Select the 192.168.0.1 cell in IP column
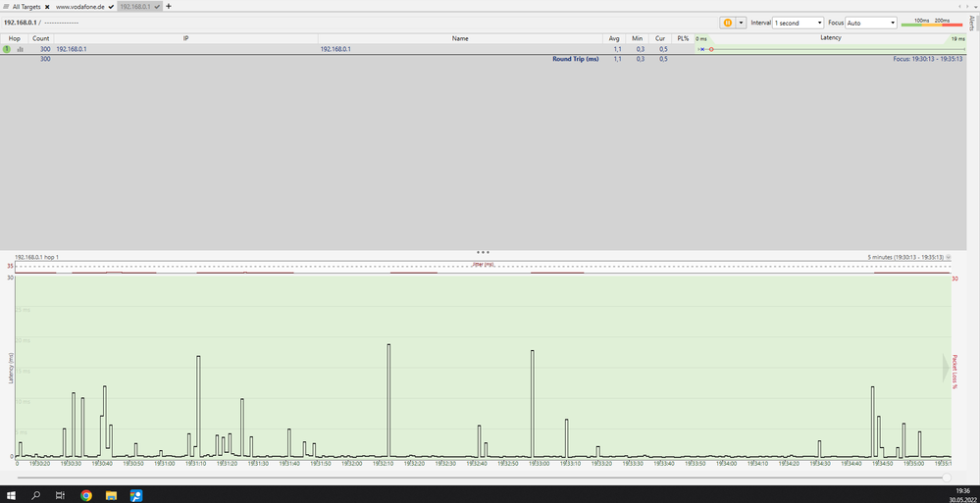 72,49
